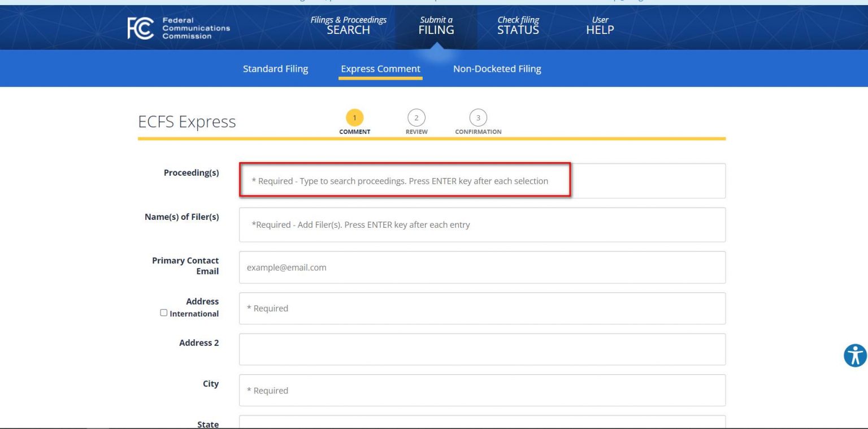This screenshot has height=429, width=868.
Task: Open Filings & Proceedings Search menu
Action: coord(348,25)
